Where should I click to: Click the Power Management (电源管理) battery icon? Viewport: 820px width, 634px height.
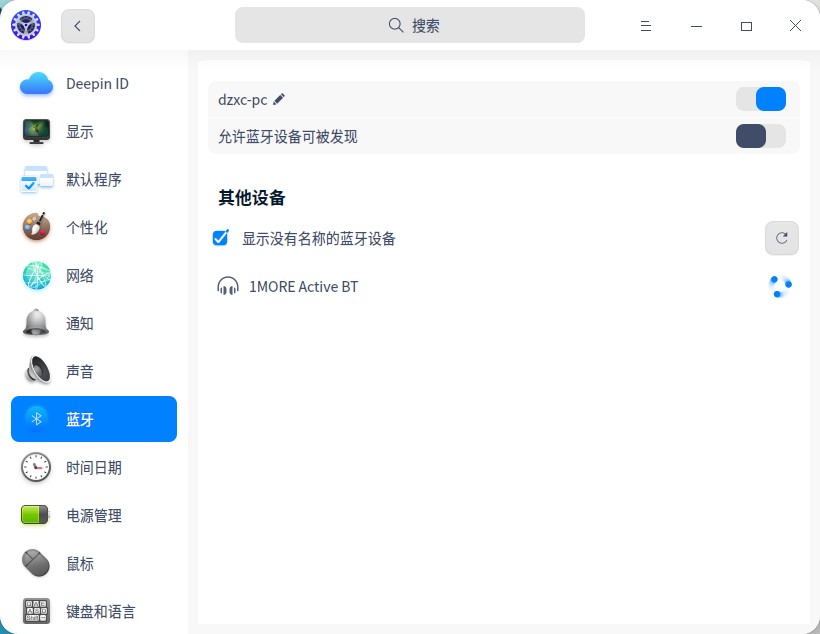tap(35, 515)
